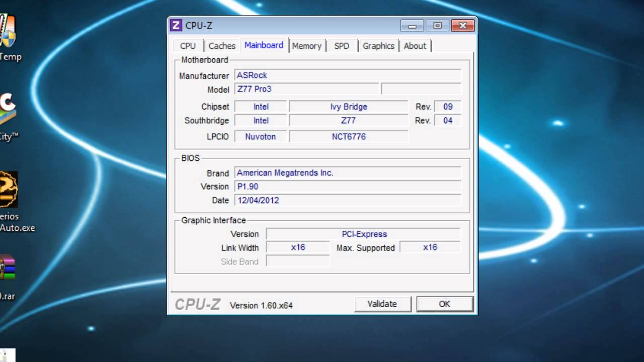This screenshot has height=362, width=644.
Task: Click the empty field next to Model
Action: pyautogui.click(x=421, y=89)
